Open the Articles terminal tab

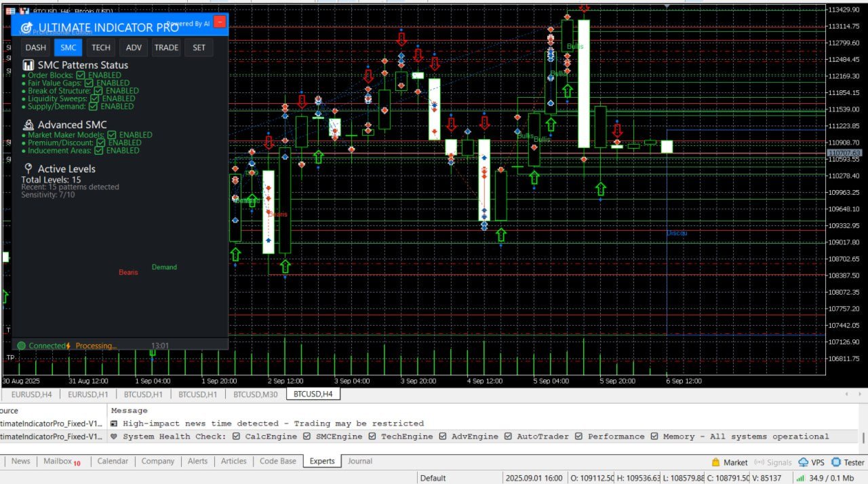click(x=234, y=461)
